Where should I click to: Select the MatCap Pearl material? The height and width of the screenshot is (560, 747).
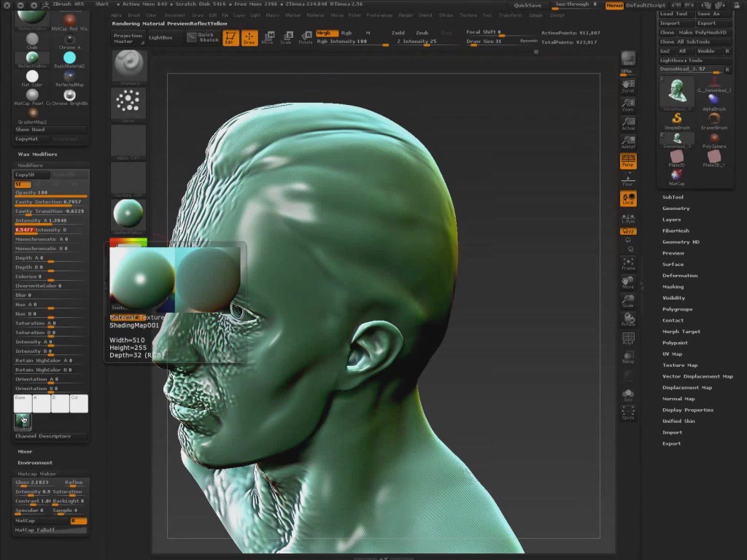point(32,97)
